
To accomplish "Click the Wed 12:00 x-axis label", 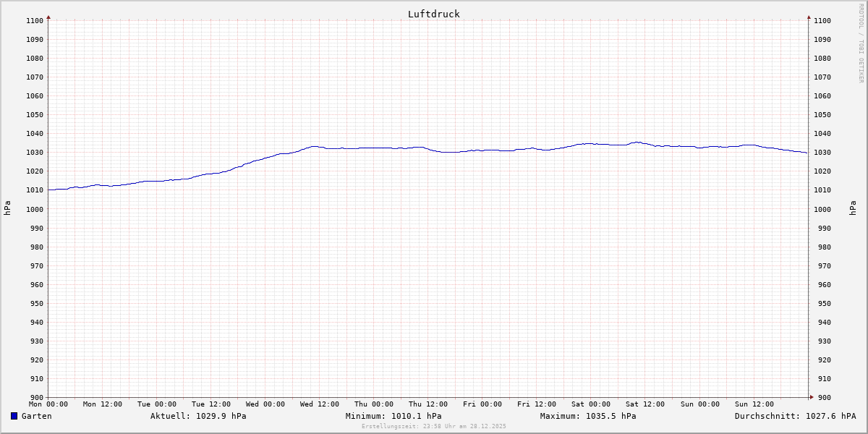I will (x=319, y=404).
